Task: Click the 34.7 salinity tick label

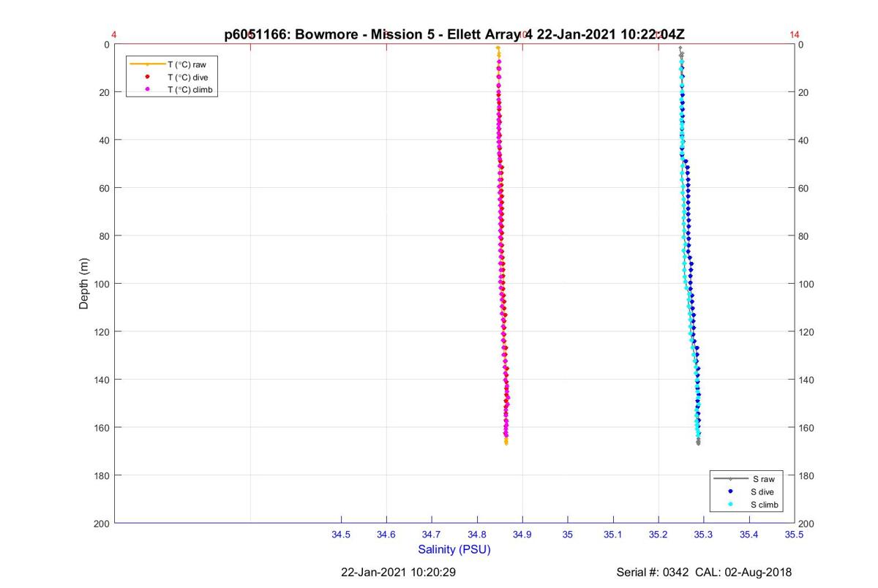Action: tap(432, 535)
